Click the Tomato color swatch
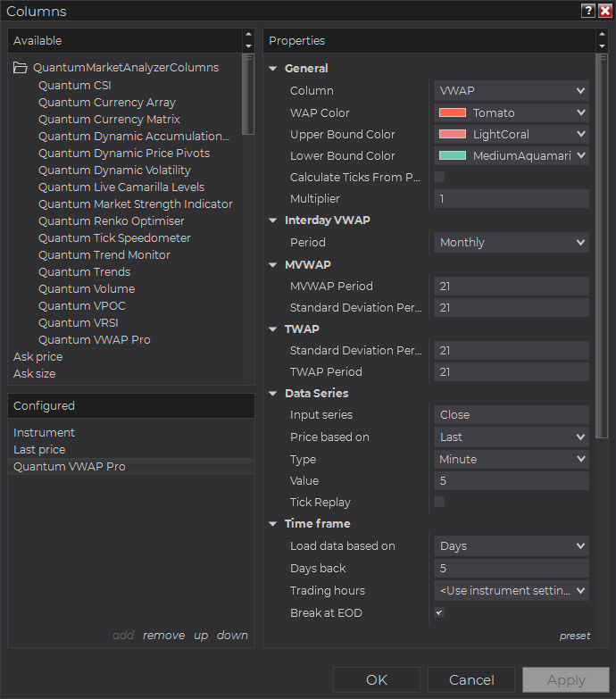Image resolution: width=616 pixels, height=699 pixels. (453, 112)
